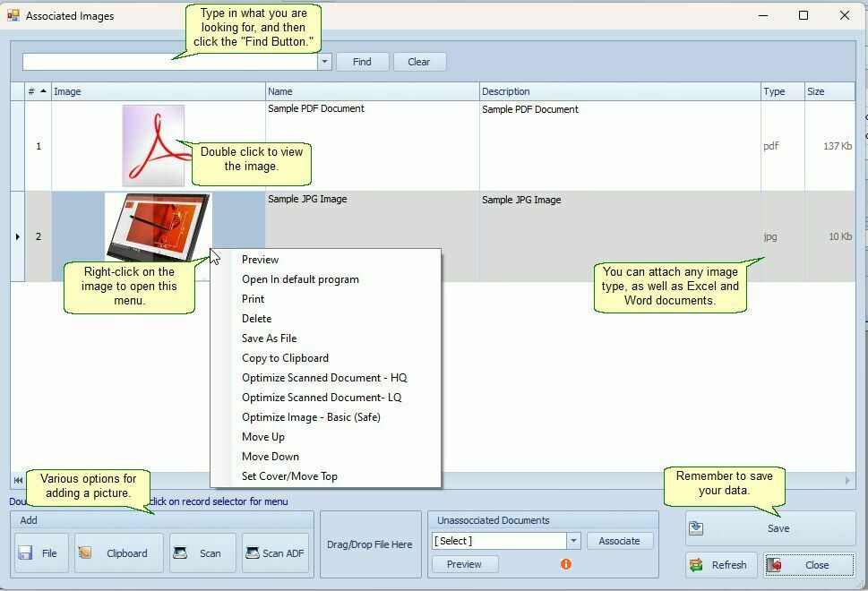Sort the grid by Name column header

[x=372, y=91]
